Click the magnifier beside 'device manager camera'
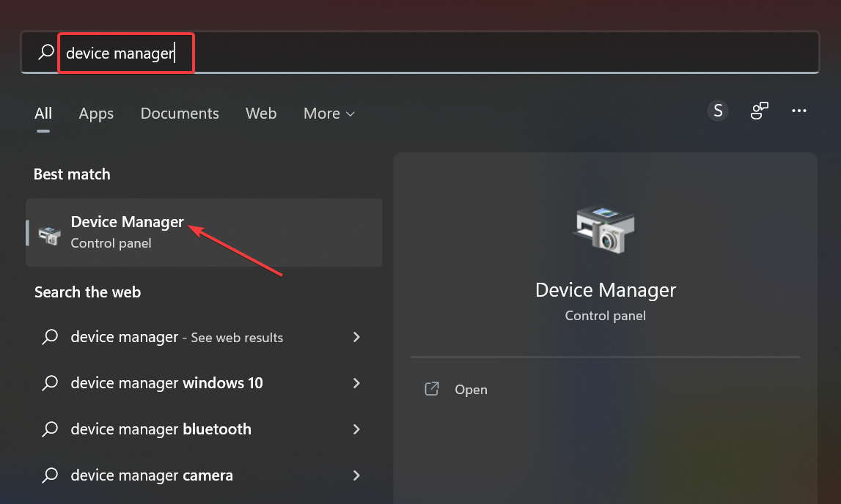This screenshot has width=841, height=504. (50, 475)
